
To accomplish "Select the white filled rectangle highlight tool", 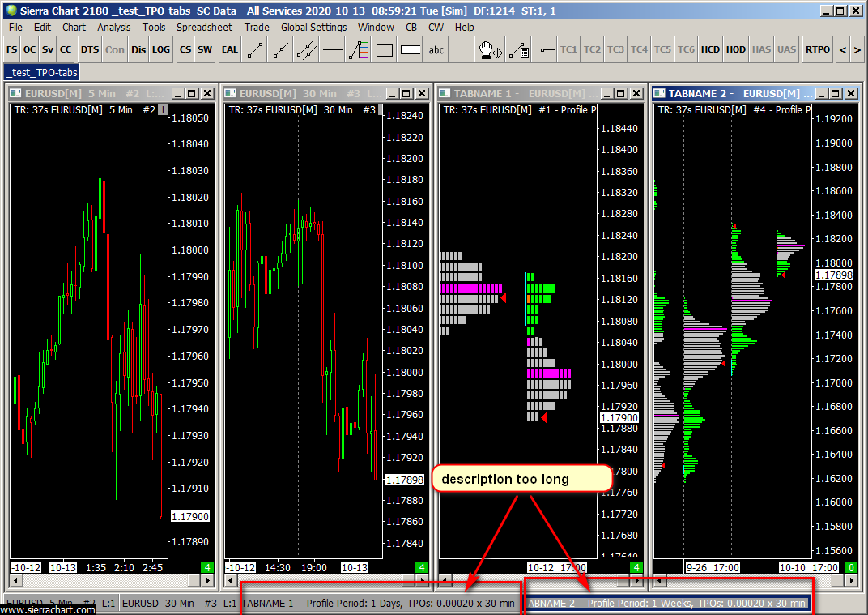I will point(411,49).
